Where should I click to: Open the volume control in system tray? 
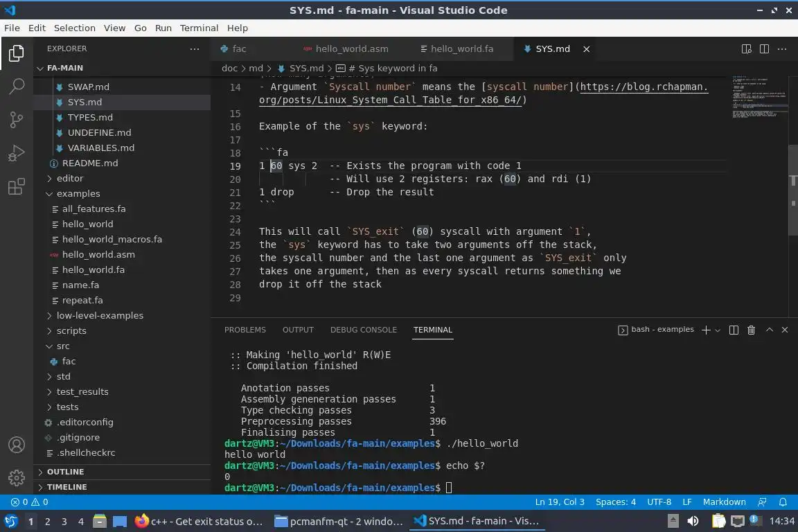[x=693, y=521]
